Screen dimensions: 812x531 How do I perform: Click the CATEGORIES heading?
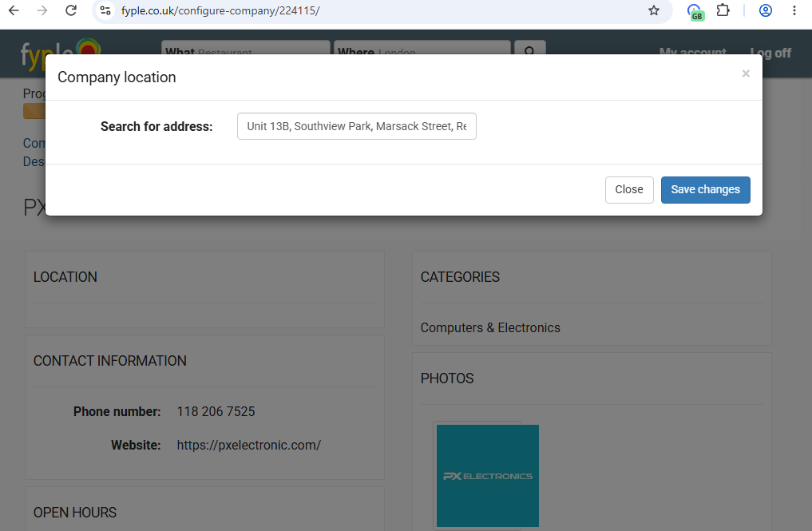point(460,277)
